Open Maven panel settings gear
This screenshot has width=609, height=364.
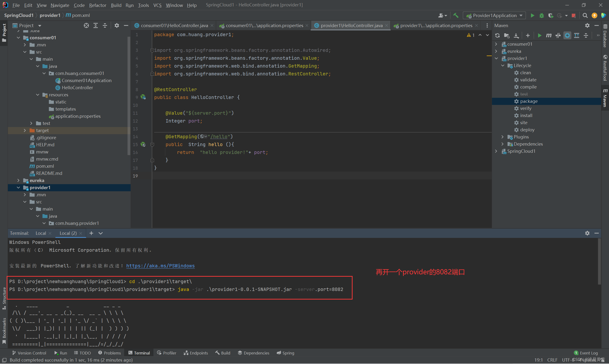[x=587, y=25]
